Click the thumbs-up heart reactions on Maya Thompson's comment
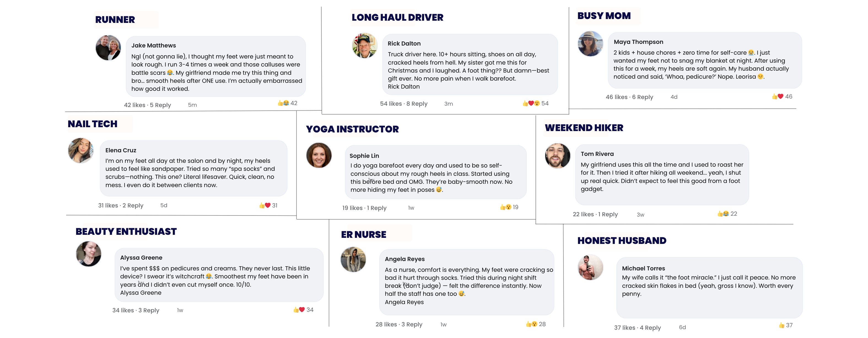 777,97
